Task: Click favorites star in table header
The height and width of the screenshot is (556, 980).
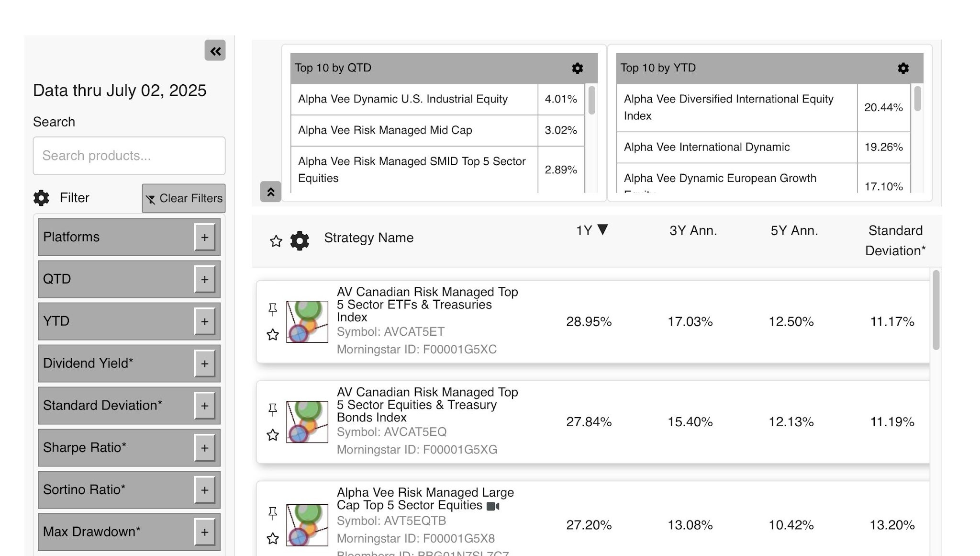Action: click(276, 241)
